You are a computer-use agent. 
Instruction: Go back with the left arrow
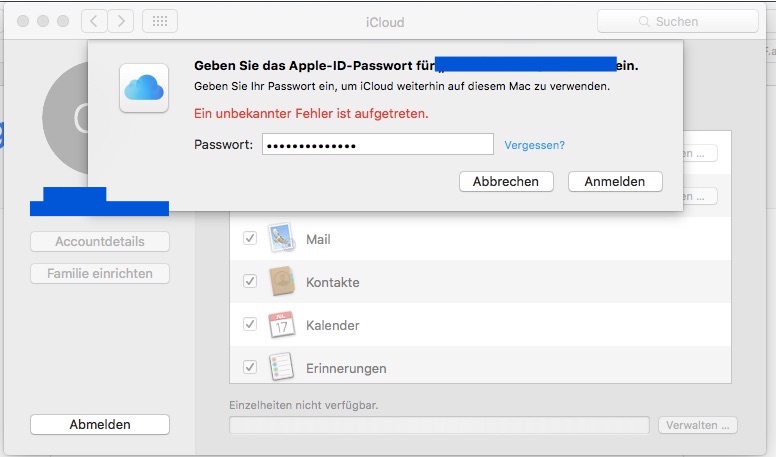point(93,21)
